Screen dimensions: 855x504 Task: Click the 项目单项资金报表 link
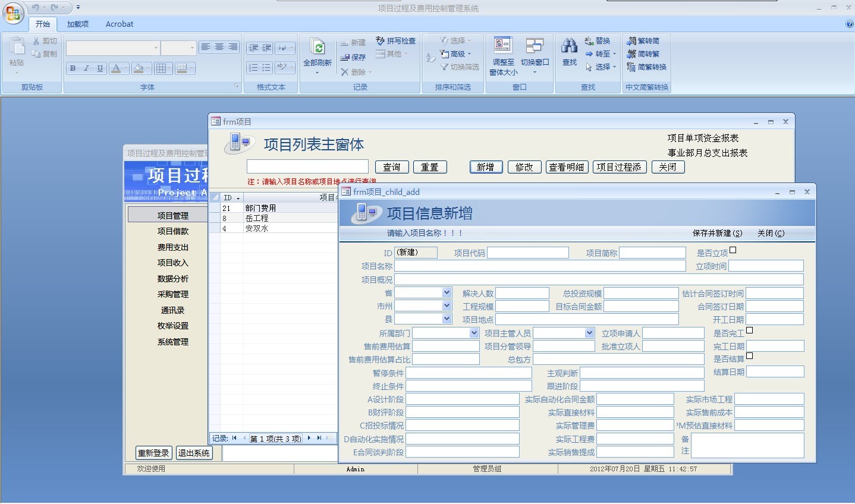(x=703, y=138)
